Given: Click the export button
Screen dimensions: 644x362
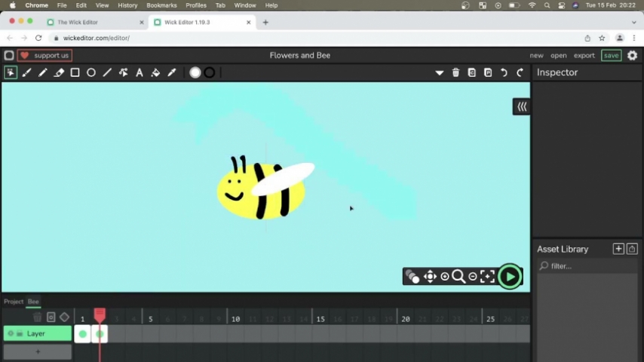Looking at the screenshot, I should (x=584, y=55).
